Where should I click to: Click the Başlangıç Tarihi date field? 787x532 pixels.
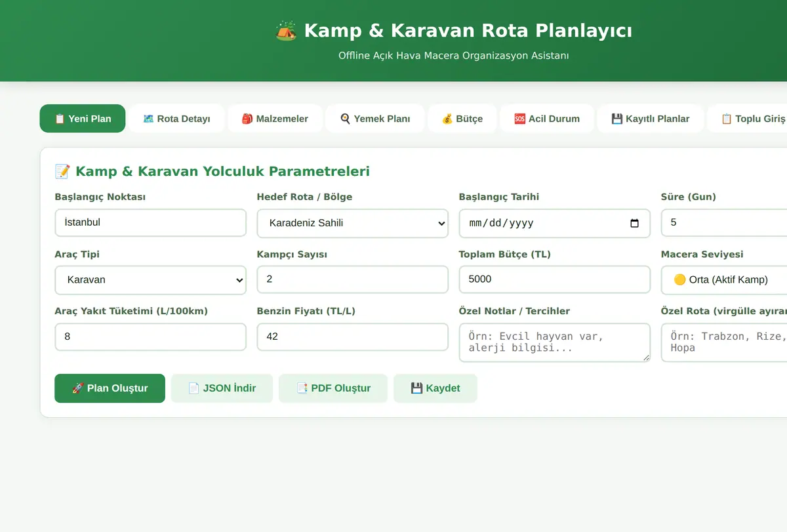point(555,223)
